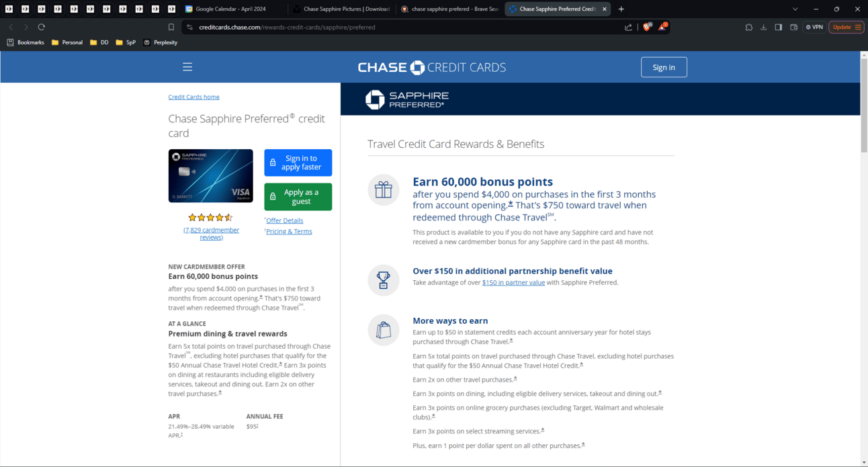Open browser extensions puzzle icon
This screenshot has width=868, height=467.
pos(749,27)
